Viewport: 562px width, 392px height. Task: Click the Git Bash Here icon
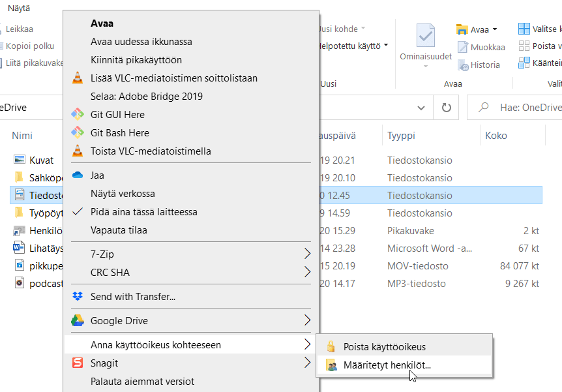click(x=78, y=133)
